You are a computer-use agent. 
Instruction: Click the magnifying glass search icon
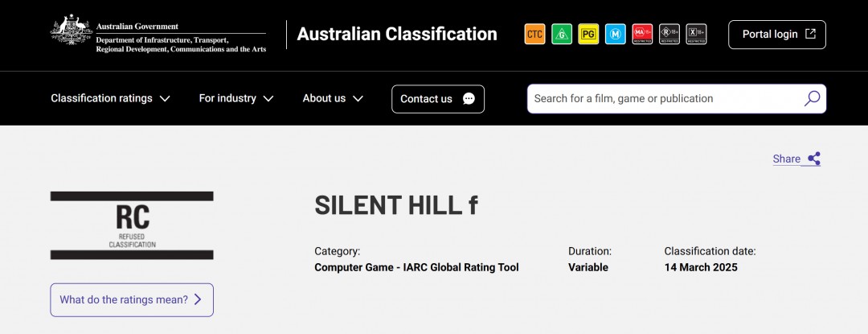click(x=812, y=98)
